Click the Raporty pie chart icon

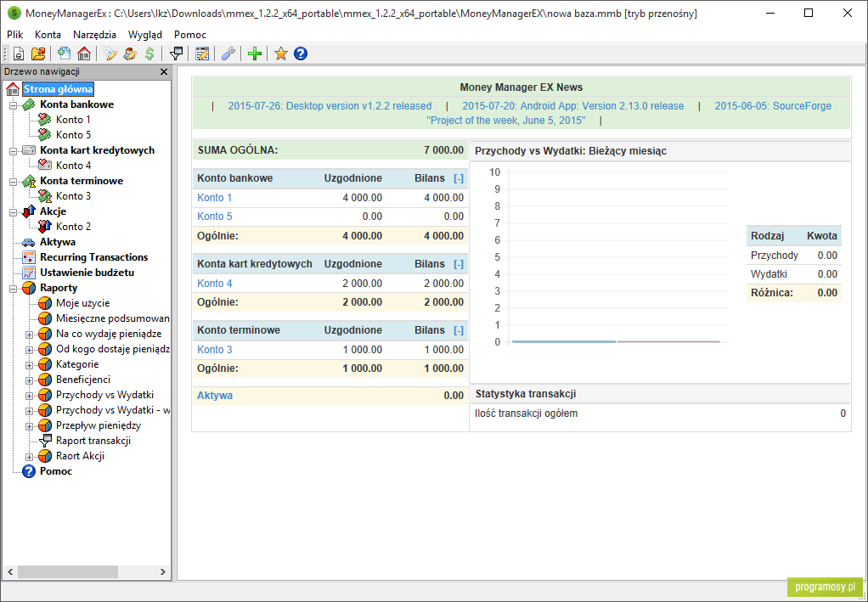coord(28,289)
